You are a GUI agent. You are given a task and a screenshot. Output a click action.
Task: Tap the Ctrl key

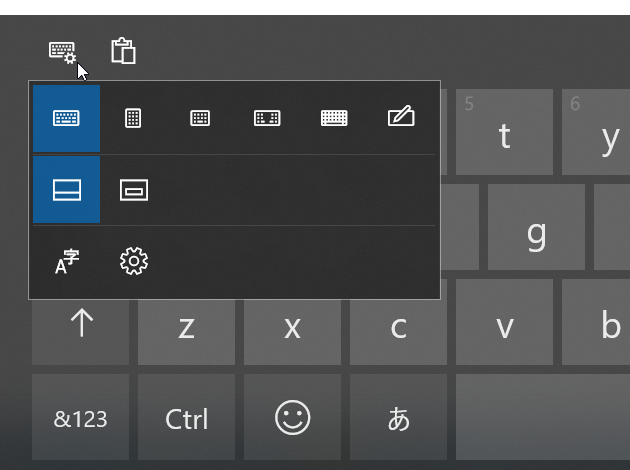[186, 417]
